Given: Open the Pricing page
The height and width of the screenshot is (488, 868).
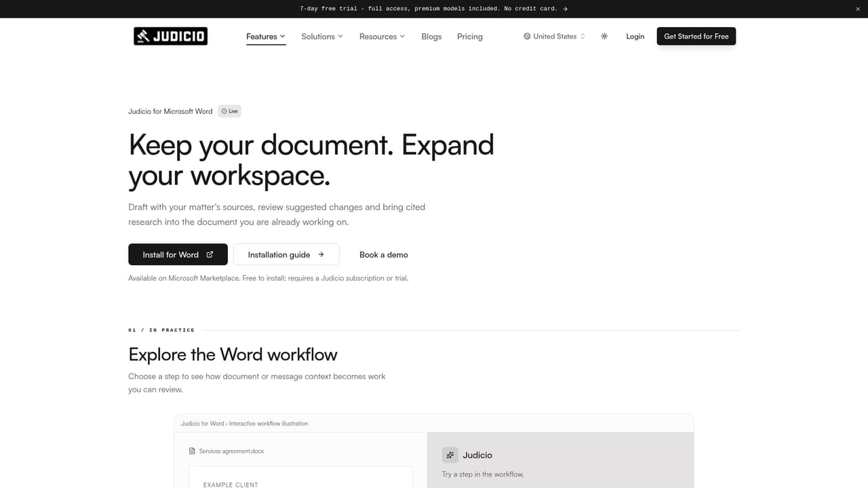Looking at the screenshot, I should (470, 37).
